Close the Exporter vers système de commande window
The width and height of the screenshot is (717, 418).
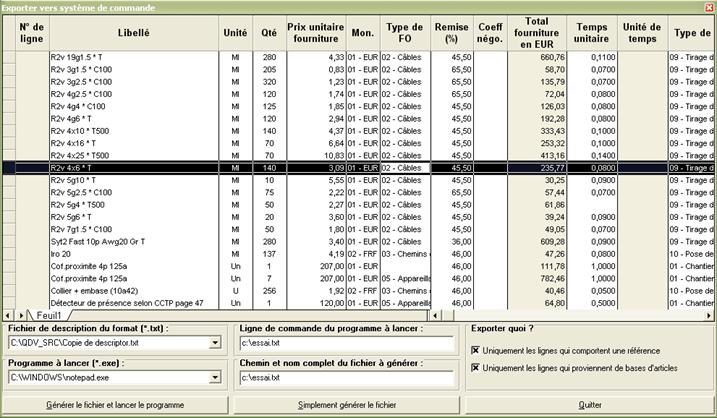coord(708,6)
